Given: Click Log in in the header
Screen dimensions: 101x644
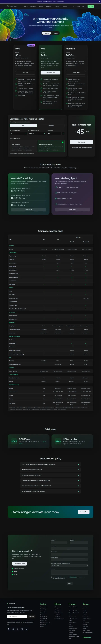Looking at the screenshot, I should [84, 6].
